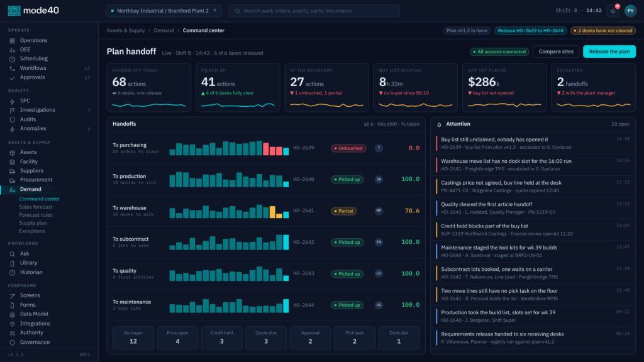Click the Attention panel bell icon
The image size is (644, 362).
tap(439, 124)
